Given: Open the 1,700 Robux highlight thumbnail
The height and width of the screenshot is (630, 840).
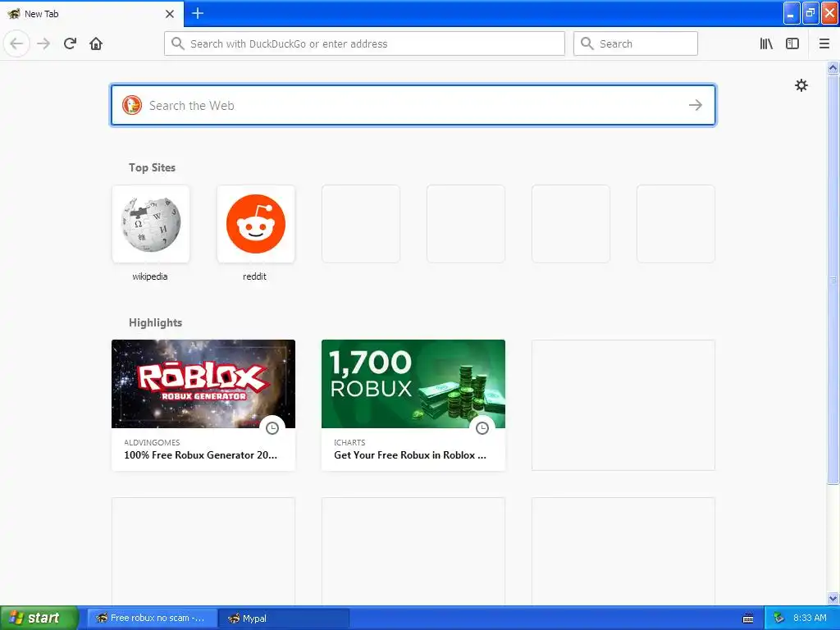Looking at the screenshot, I should point(413,384).
